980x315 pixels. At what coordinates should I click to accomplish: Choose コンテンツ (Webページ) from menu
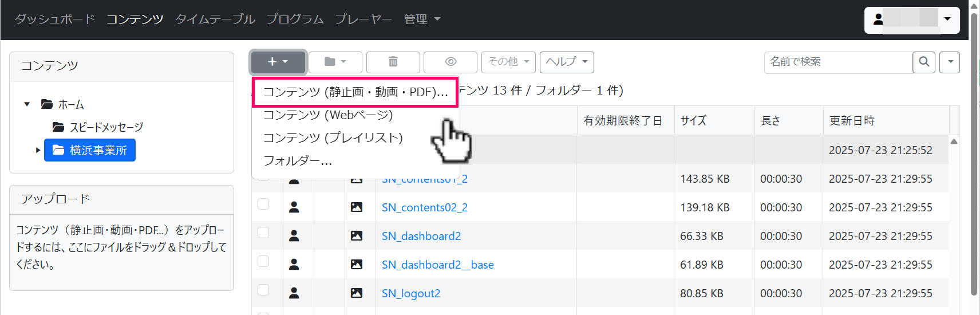(328, 115)
